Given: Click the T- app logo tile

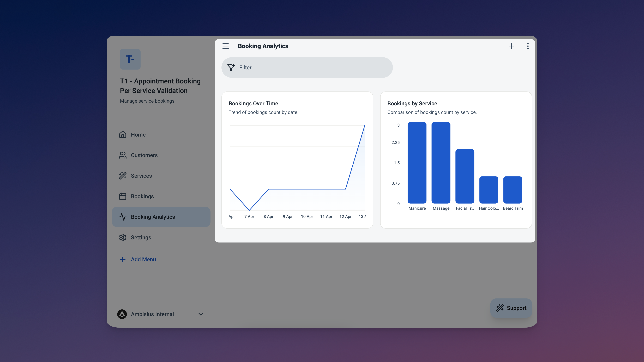Looking at the screenshot, I should (130, 59).
